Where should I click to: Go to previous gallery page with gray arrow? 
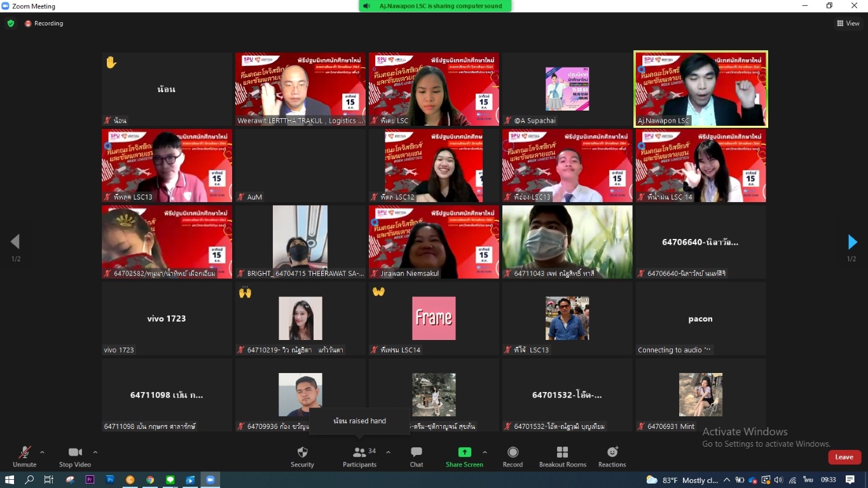(15, 242)
